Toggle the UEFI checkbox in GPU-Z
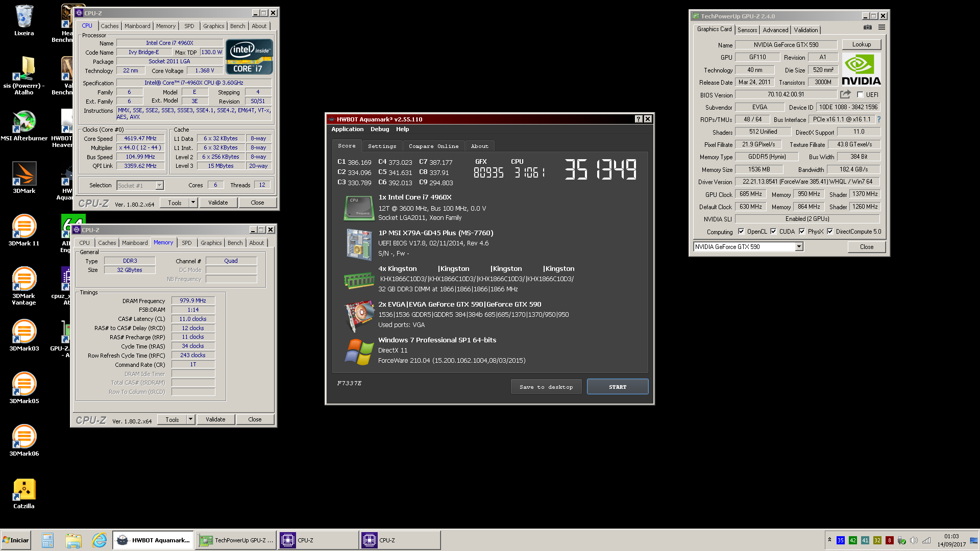This screenshot has width=980, height=551. point(860,95)
